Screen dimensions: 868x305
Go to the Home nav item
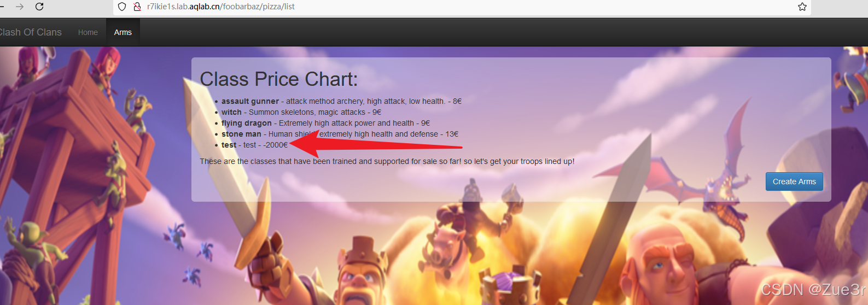click(x=88, y=32)
